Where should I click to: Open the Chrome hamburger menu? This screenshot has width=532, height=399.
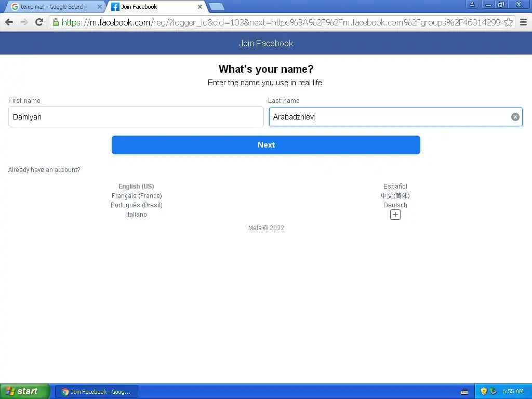click(x=524, y=22)
